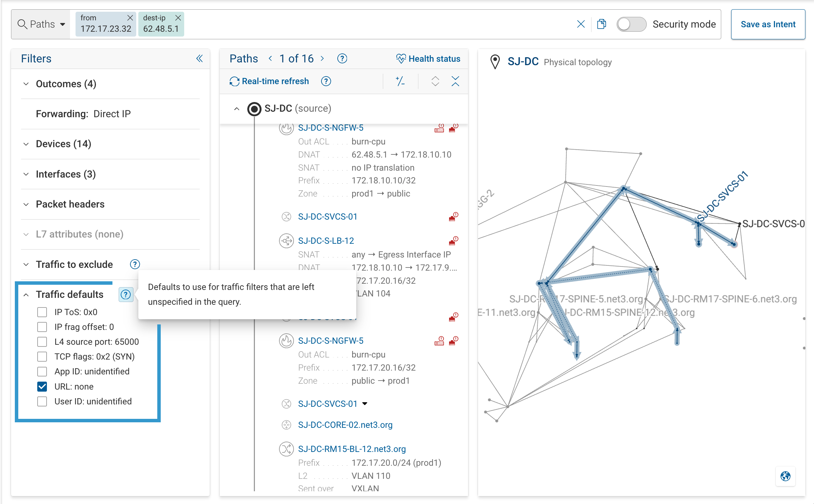Remove the dest-ip 62.48.5.1 filter chip
The image size is (814, 504).
pos(178,18)
